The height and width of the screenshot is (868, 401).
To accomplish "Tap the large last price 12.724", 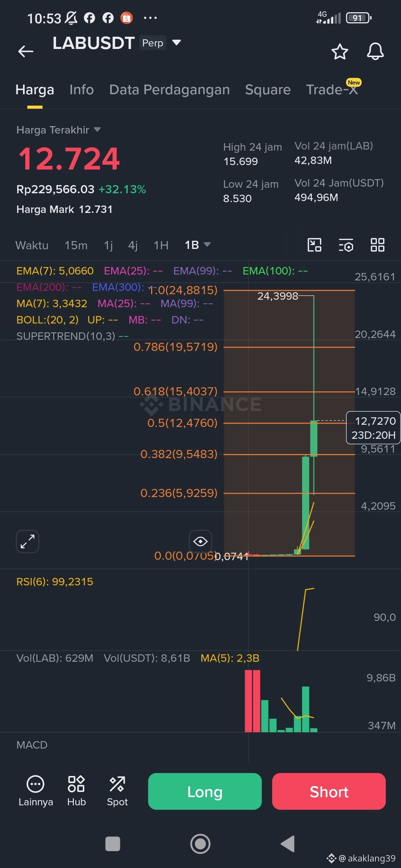I will click(x=69, y=159).
